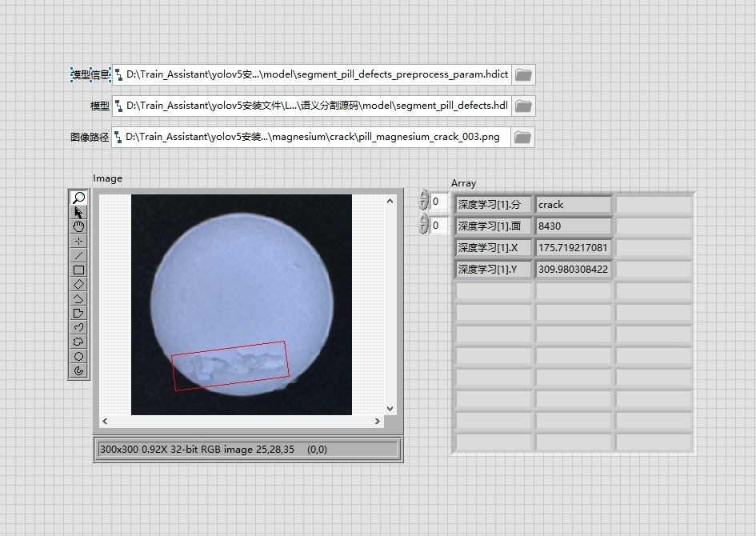Click the '图像路径' label
This screenshot has height=536, width=756.
click(90, 138)
